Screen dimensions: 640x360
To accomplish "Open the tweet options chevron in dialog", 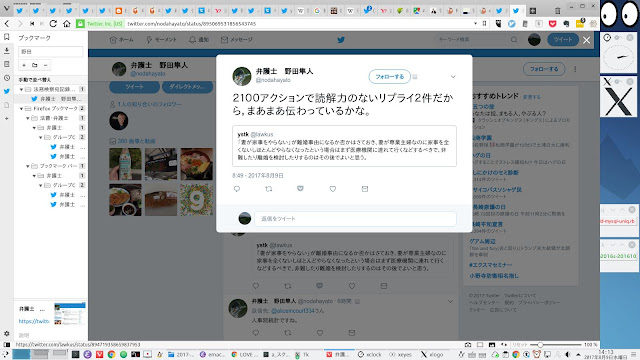I will pos(453,77).
